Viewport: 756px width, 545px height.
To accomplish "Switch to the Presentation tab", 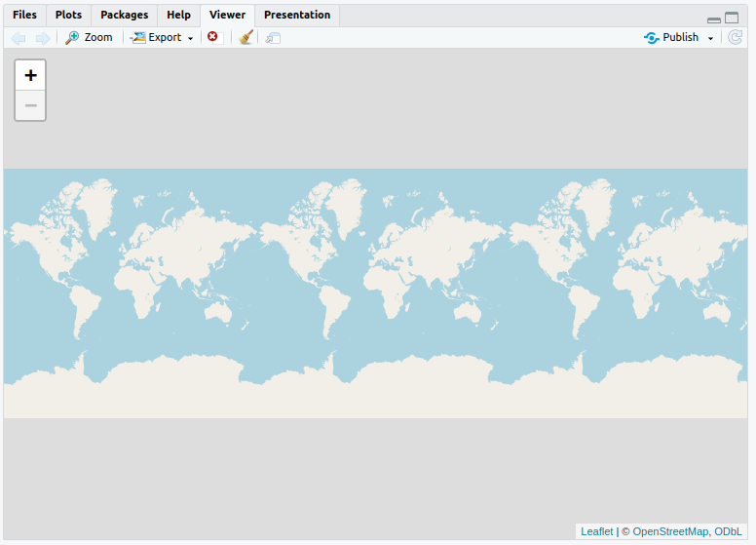I will (x=297, y=15).
